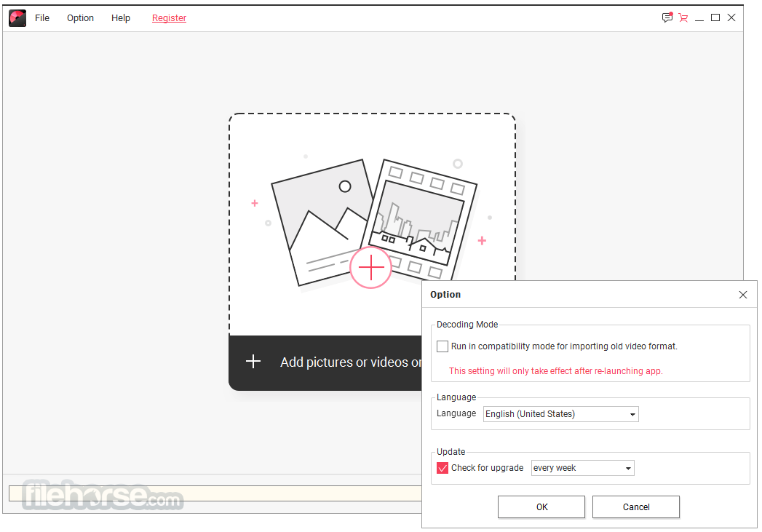This screenshot has height=532, width=762.
Task: Enable compatibility mode checkbox
Action: [x=442, y=346]
